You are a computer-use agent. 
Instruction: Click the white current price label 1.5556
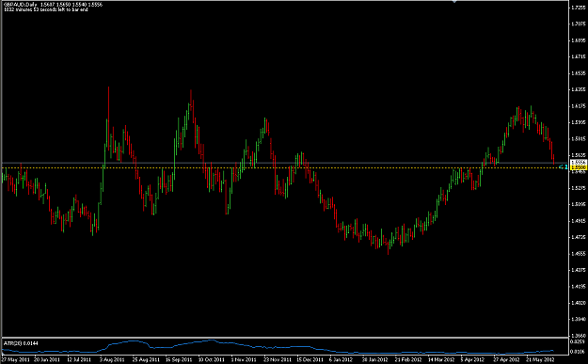point(578,163)
